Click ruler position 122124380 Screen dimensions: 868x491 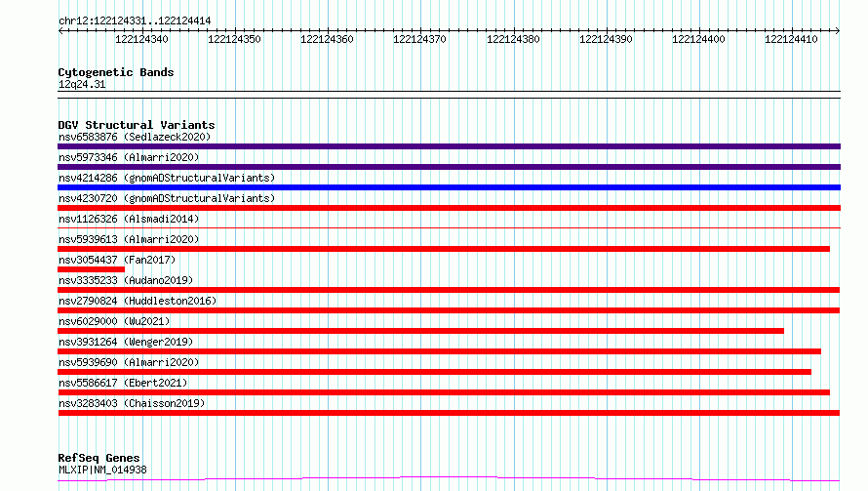[513, 39]
